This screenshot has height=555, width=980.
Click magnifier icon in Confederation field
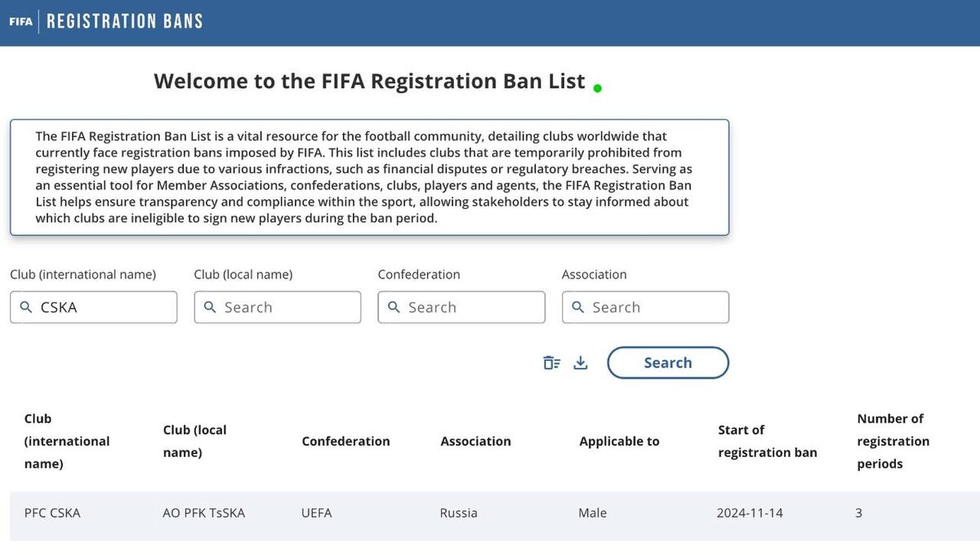coord(394,308)
